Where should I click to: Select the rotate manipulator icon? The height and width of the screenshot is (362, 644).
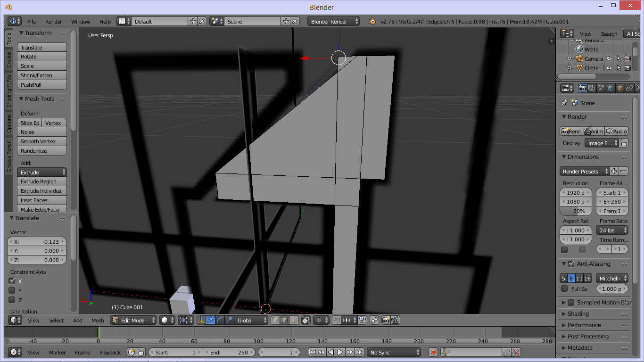coord(220,320)
